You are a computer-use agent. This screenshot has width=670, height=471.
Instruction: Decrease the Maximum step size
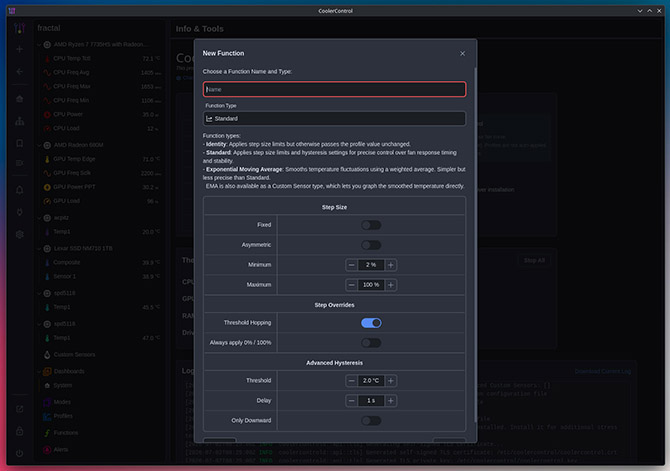pyautogui.click(x=351, y=285)
